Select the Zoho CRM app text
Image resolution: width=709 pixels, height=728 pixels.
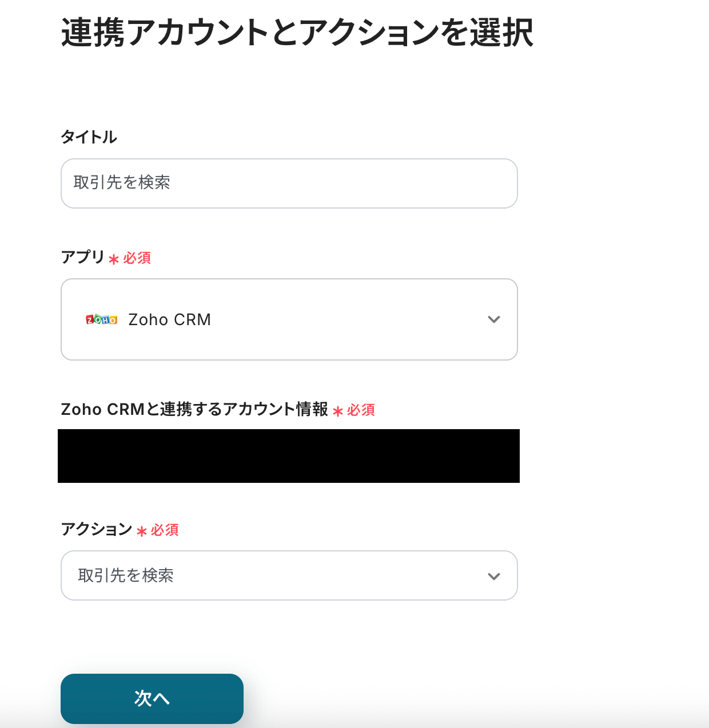point(169,319)
